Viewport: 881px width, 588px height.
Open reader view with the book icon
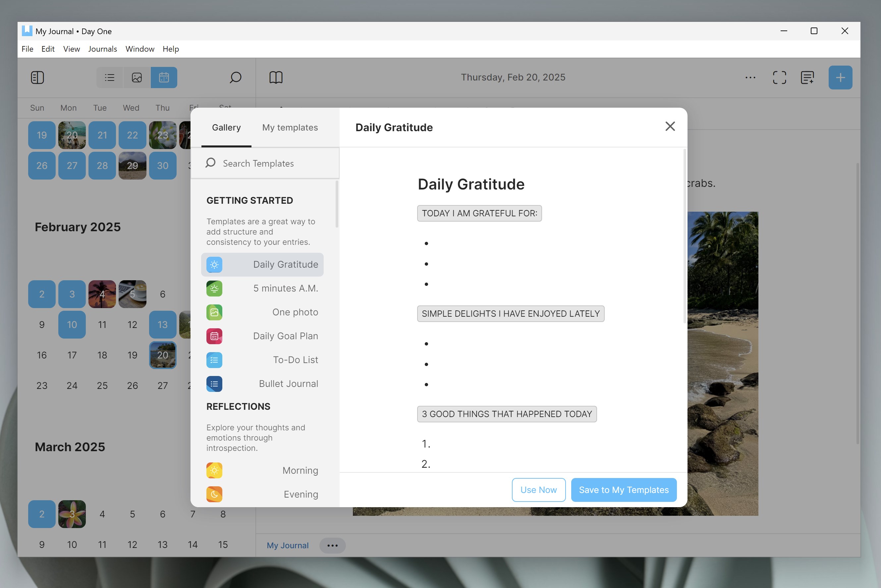pyautogui.click(x=276, y=78)
